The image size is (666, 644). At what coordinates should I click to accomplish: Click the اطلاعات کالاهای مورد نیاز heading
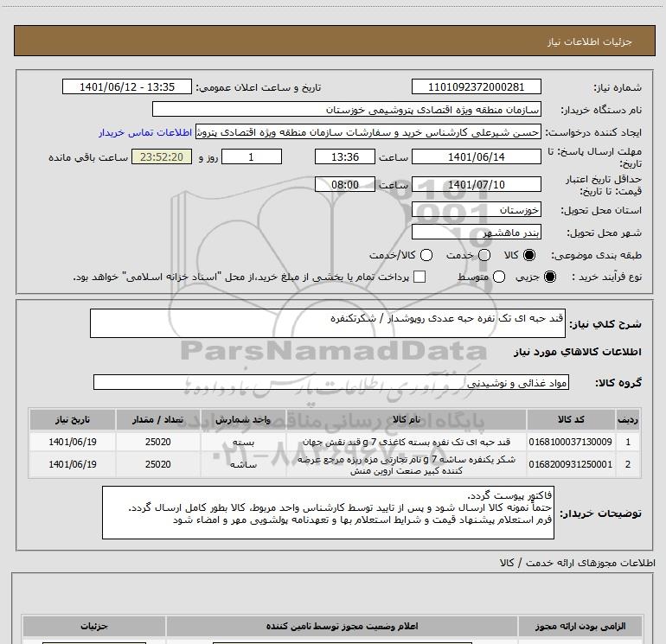pyautogui.click(x=577, y=352)
